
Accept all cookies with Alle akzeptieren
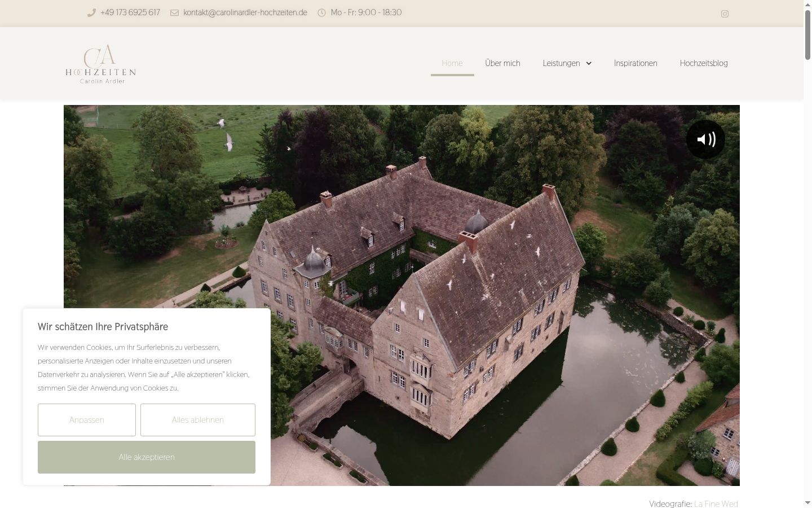[147, 457]
